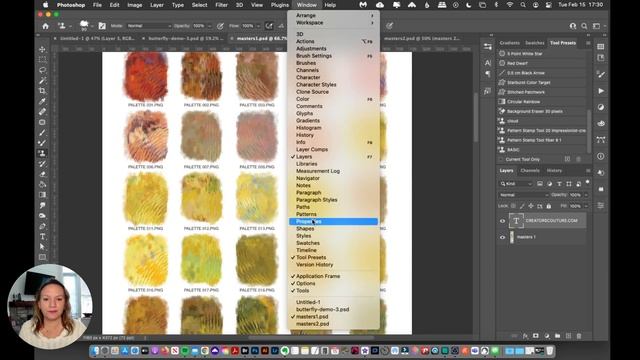Select the Pattern Stamp tool in toolbar
Image resolution: width=640 pixels, height=360 pixels.
tap(42, 153)
